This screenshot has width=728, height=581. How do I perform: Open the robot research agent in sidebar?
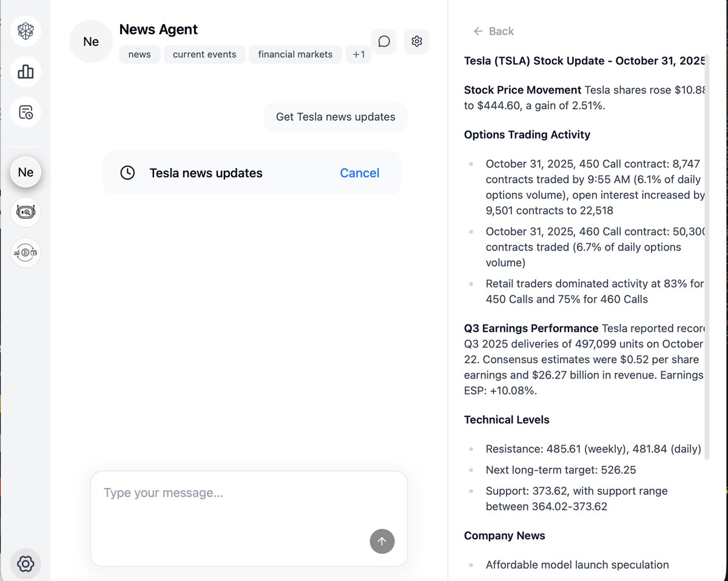pyautogui.click(x=25, y=212)
